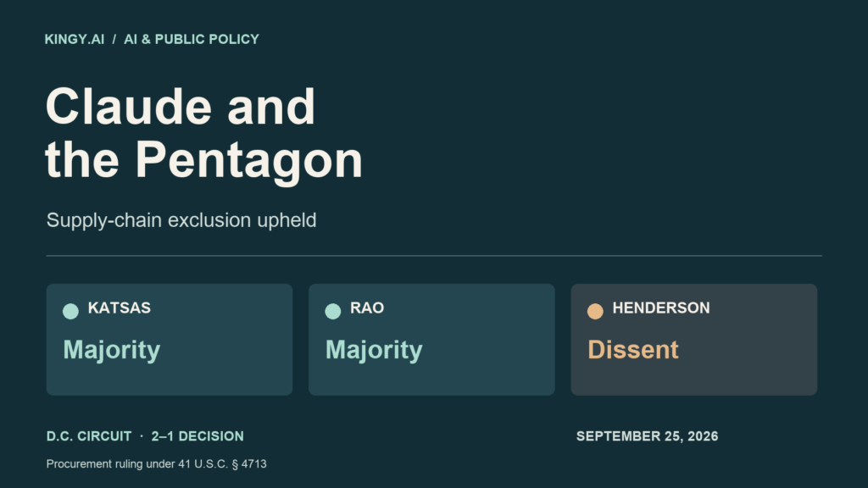Click the slash separator in the breadcrumb
The image size is (868, 488).
click(x=114, y=39)
